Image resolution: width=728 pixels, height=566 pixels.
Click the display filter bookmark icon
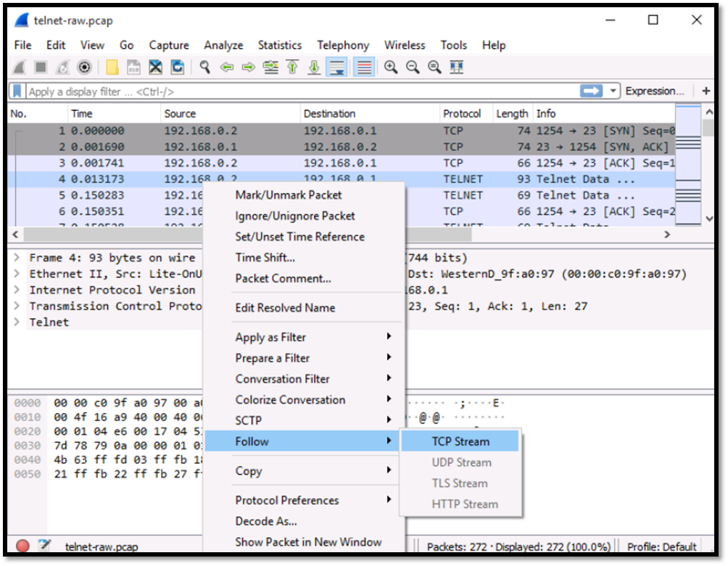coord(17,91)
